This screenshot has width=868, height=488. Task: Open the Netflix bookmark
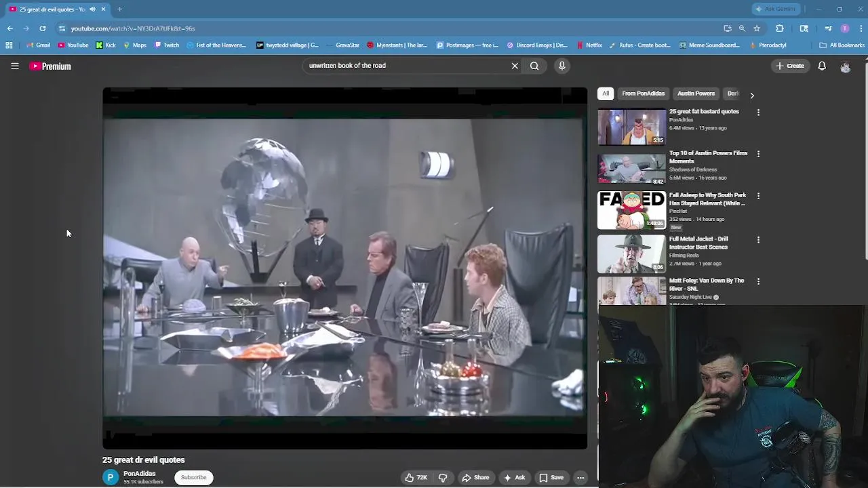[589, 45]
